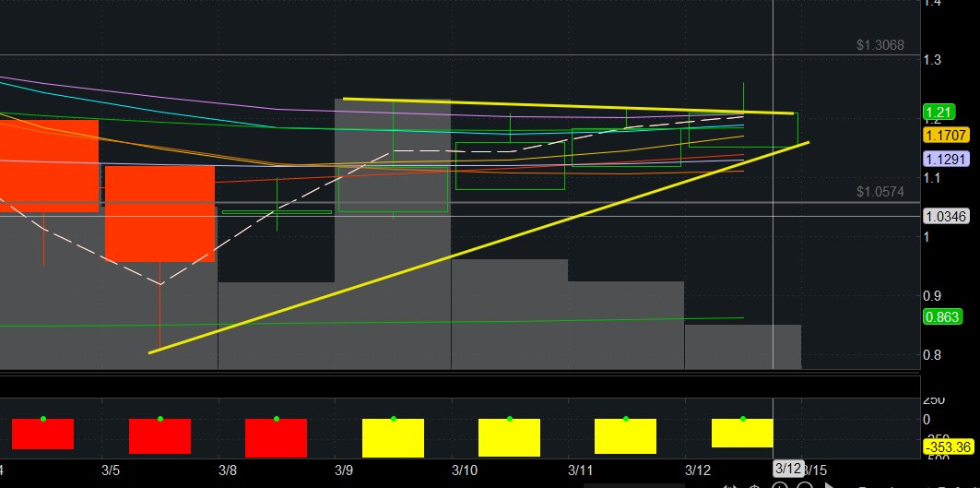Click the $1.0574 price level text
Screen dimensions: 980x488
(880, 192)
